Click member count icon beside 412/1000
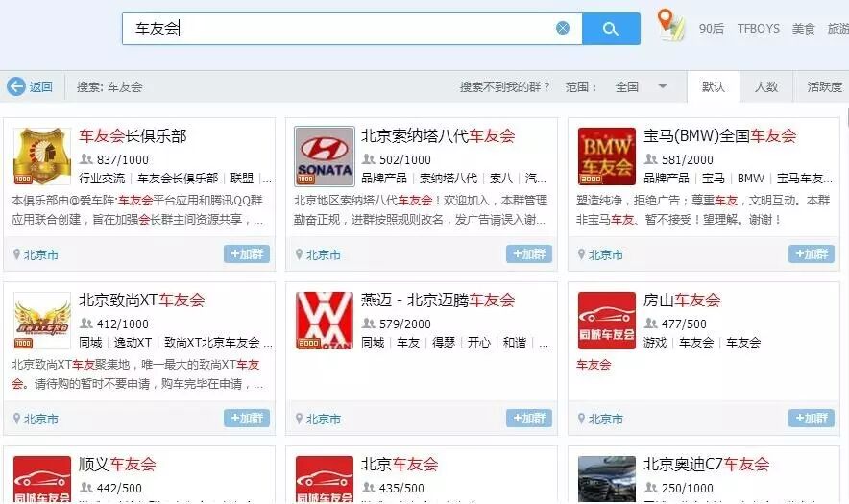Image resolution: width=849 pixels, height=504 pixels. click(86, 324)
